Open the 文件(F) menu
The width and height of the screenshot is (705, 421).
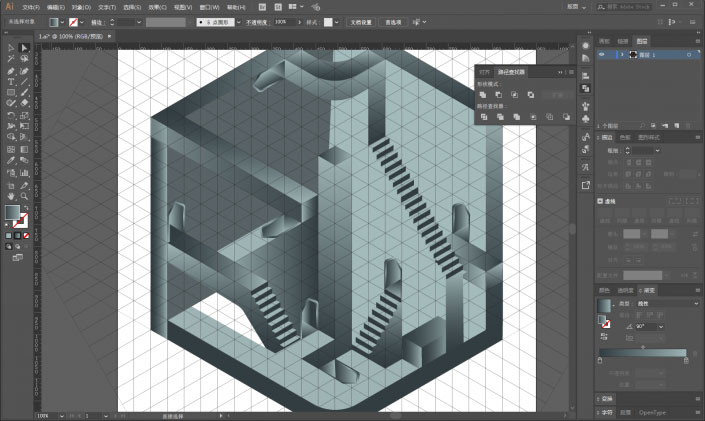click(31, 7)
